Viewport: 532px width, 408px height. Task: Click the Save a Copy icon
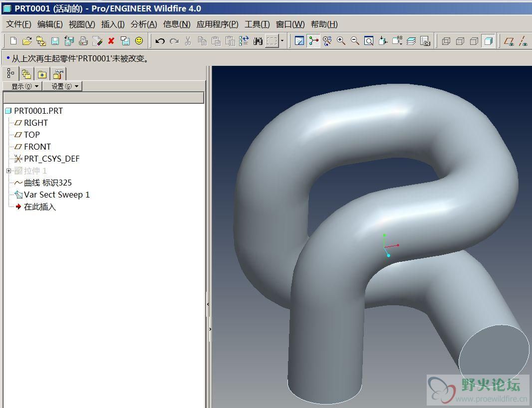pyautogui.click(x=69, y=41)
